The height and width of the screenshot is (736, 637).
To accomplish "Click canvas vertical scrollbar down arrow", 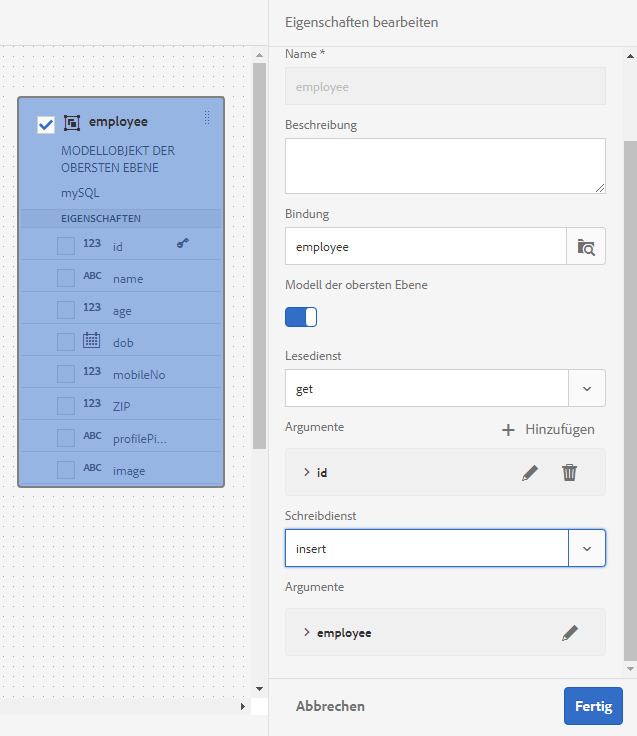I will [x=259, y=689].
